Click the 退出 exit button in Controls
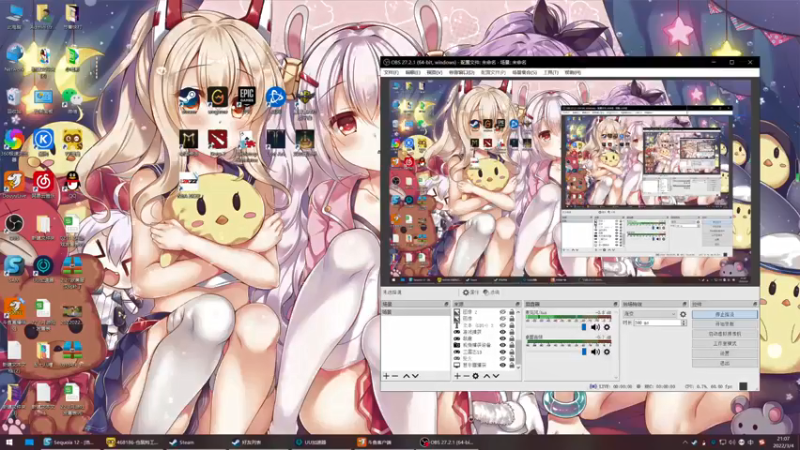The width and height of the screenshot is (800, 450). (725, 363)
